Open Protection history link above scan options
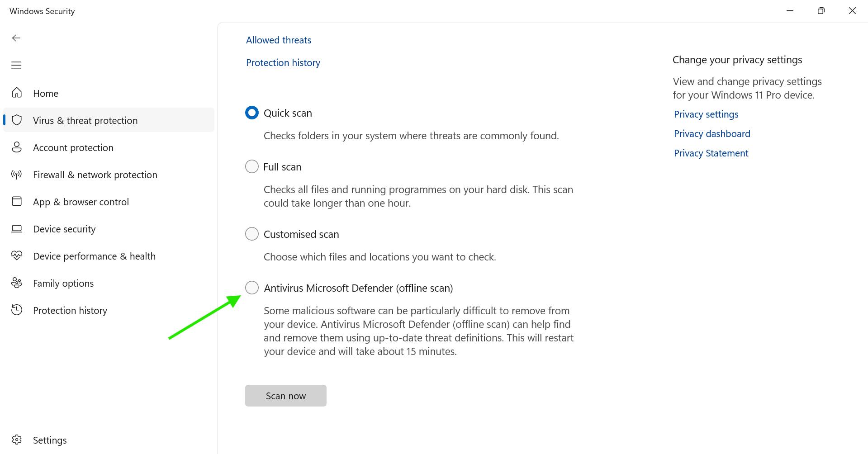This screenshot has height=454, width=868. pyautogui.click(x=283, y=62)
